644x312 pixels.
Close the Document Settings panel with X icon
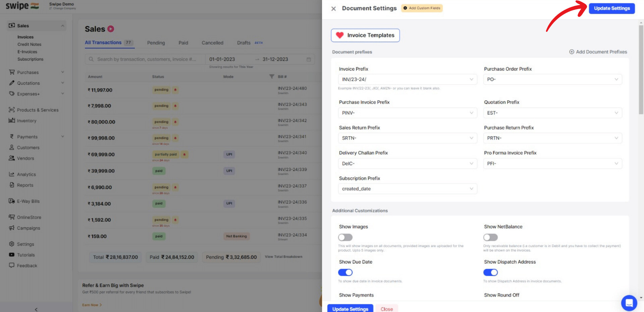point(333,9)
